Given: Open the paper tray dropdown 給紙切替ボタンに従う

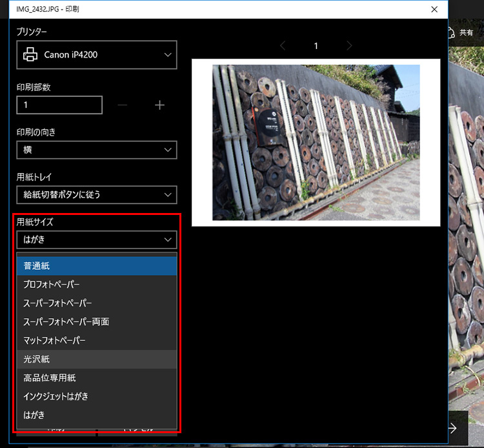Looking at the screenshot, I should 97,194.
